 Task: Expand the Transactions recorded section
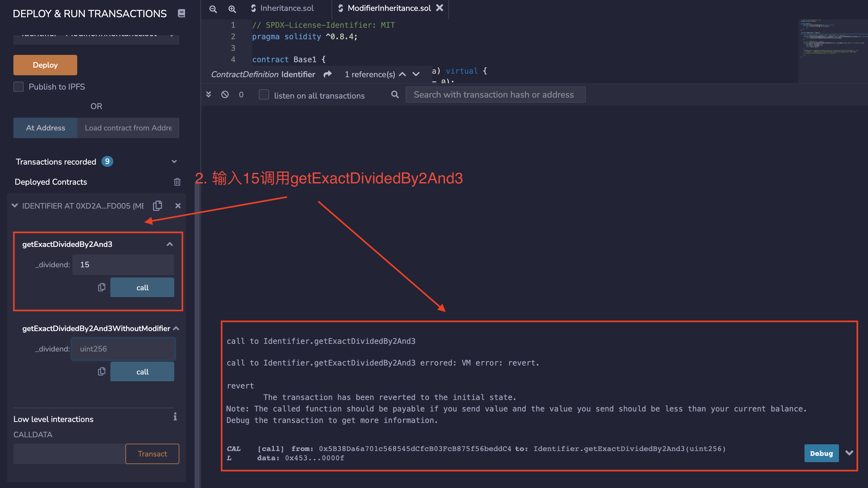[x=174, y=162]
